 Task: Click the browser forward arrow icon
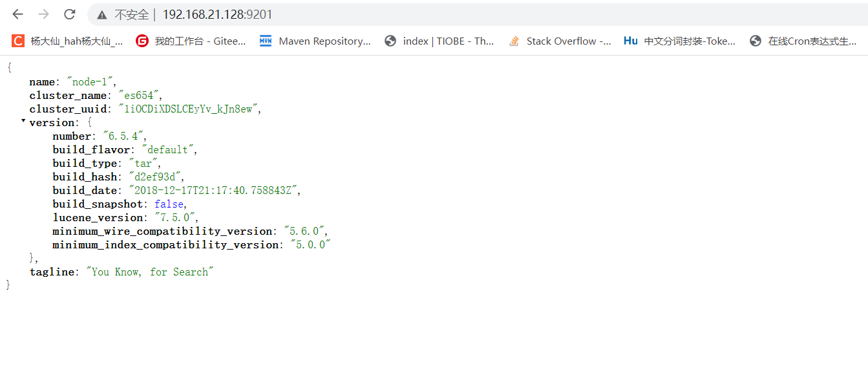coord(42,14)
